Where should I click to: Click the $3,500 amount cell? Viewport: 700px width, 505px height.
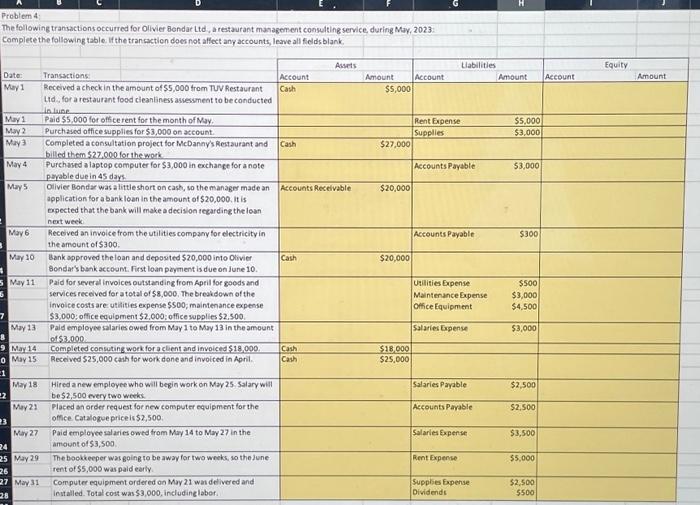522,433
